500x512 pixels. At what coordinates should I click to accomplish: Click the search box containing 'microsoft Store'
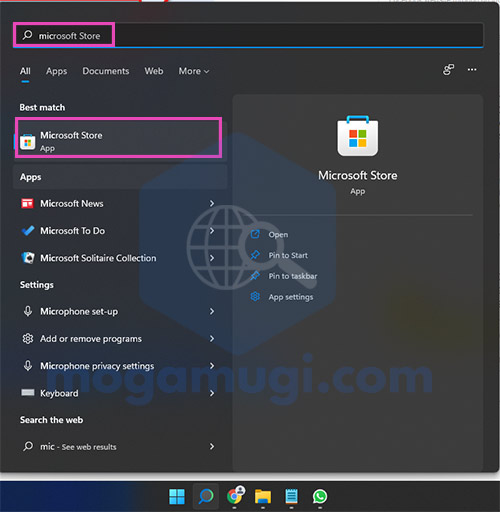[x=248, y=35]
